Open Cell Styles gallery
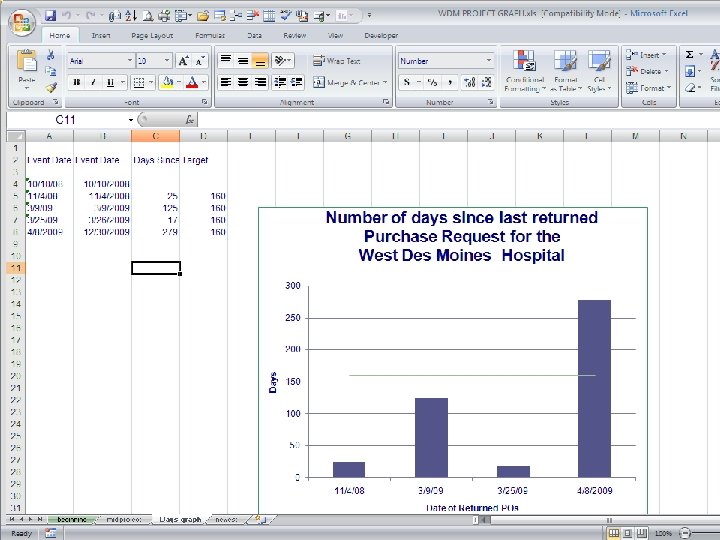This screenshot has height=540, width=720. pos(599,71)
